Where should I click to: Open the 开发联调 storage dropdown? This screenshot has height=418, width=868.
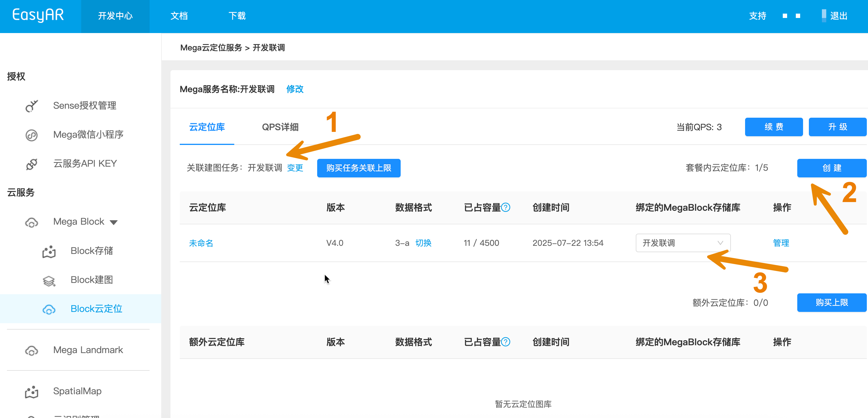click(683, 243)
